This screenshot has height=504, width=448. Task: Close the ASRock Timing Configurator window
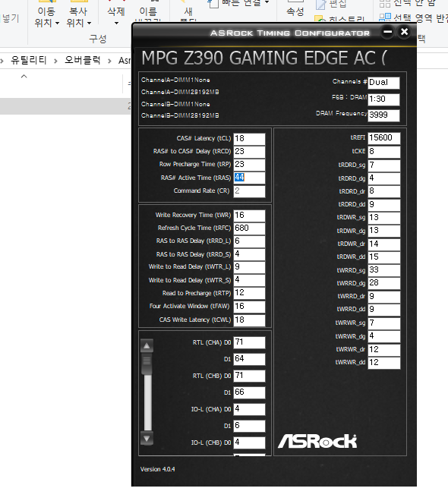[404, 32]
